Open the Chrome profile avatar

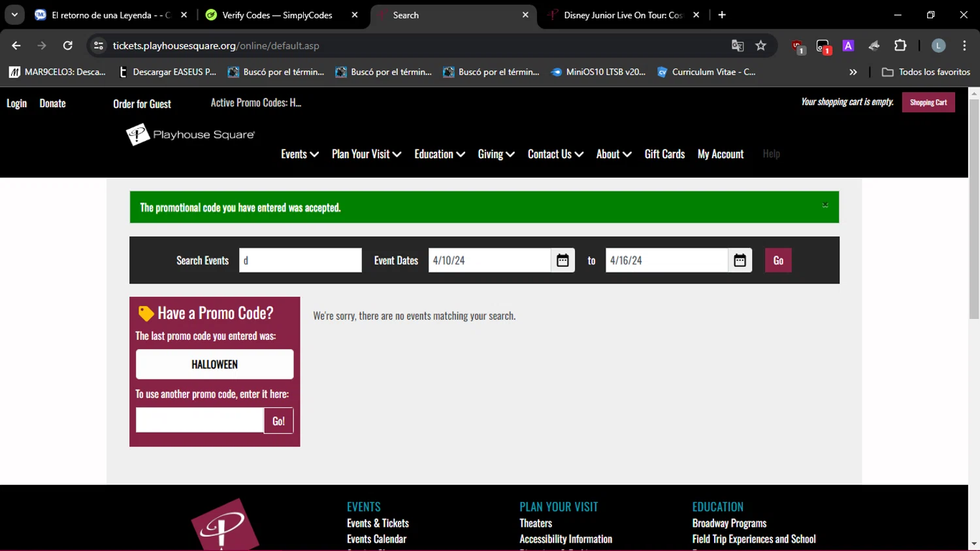[x=938, y=46]
